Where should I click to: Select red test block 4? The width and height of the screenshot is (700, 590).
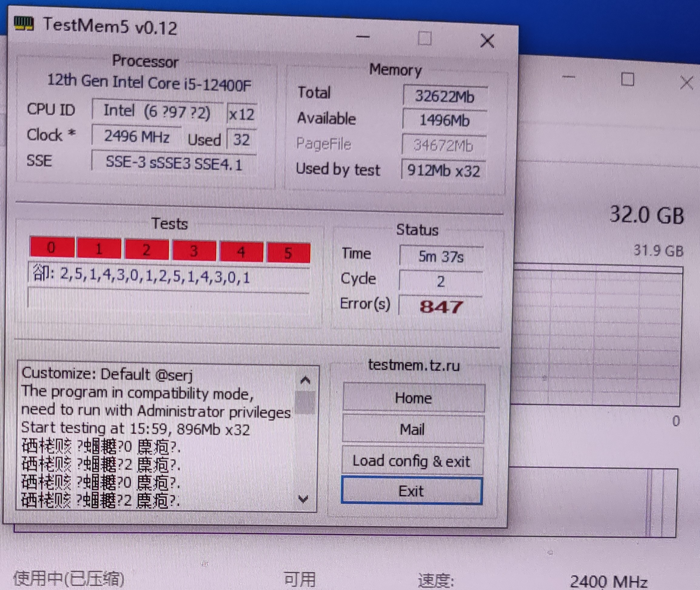[x=241, y=252]
